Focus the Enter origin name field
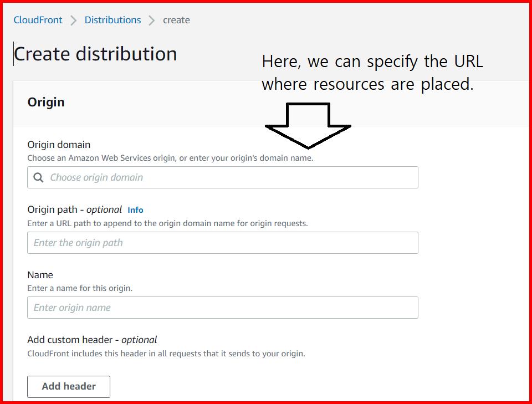This screenshot has width=532, height=404. point(222,307)
